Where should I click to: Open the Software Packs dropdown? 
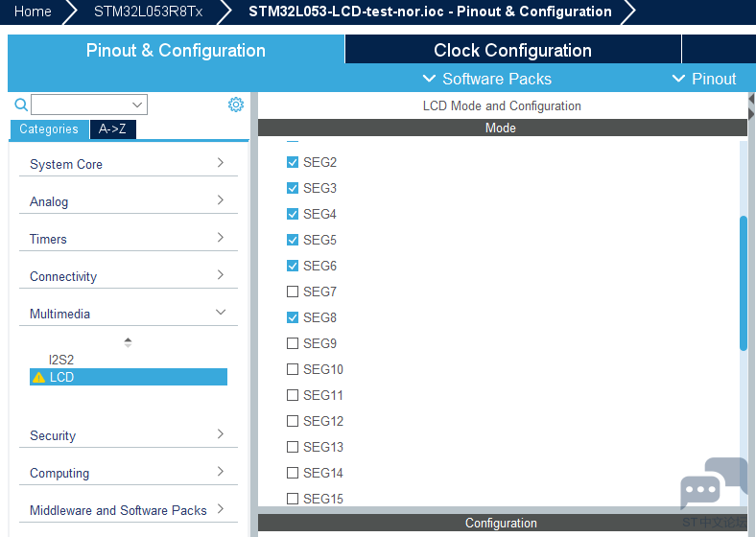(487, 79)
